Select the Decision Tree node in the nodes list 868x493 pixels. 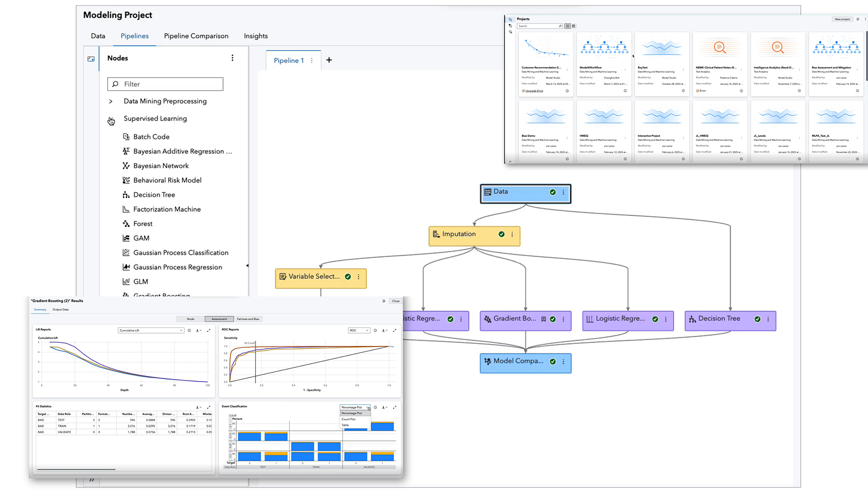point(154,194)
